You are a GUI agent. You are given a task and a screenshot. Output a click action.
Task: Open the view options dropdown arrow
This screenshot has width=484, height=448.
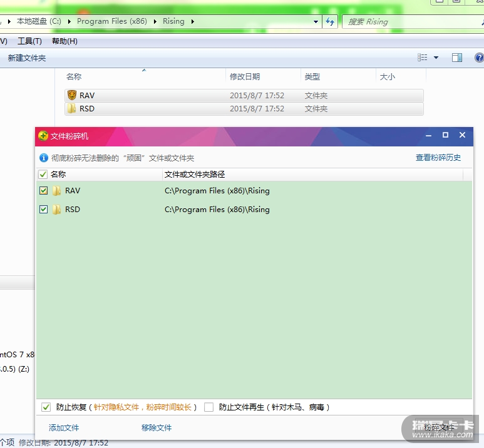tap(436, 58)
